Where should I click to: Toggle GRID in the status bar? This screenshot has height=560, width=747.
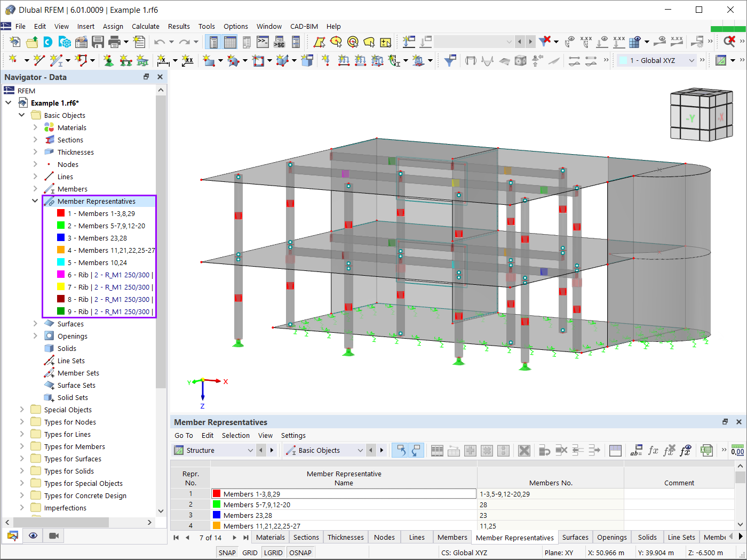pyautogui.click(x=250, y=553)
